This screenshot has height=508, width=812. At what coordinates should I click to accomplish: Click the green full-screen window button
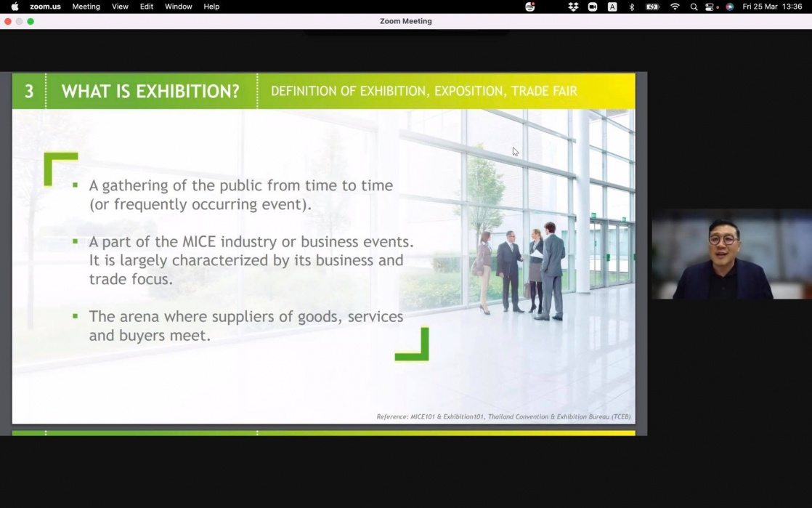(31, 21)
